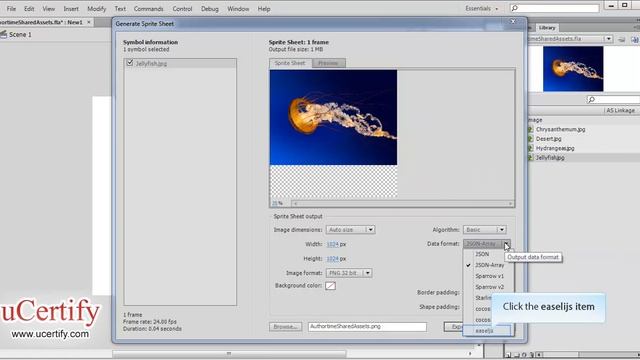Click the Width 1024 value

coord(333,244)
